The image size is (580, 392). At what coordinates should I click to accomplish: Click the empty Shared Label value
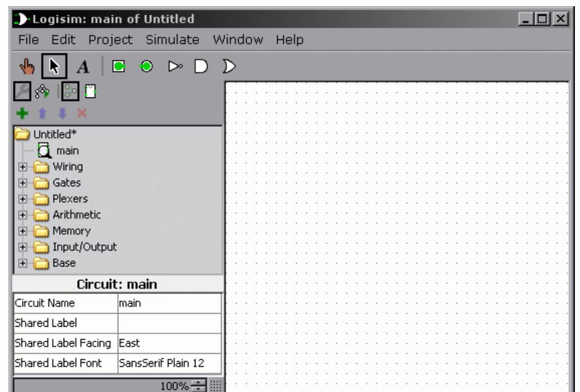pyautogui.click(x=170, y=323)
